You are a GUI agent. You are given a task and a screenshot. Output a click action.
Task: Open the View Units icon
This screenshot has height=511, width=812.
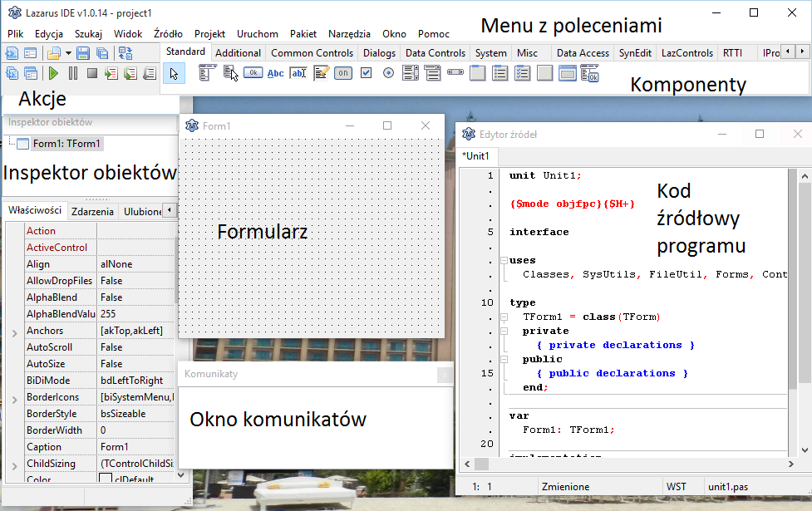12,73
